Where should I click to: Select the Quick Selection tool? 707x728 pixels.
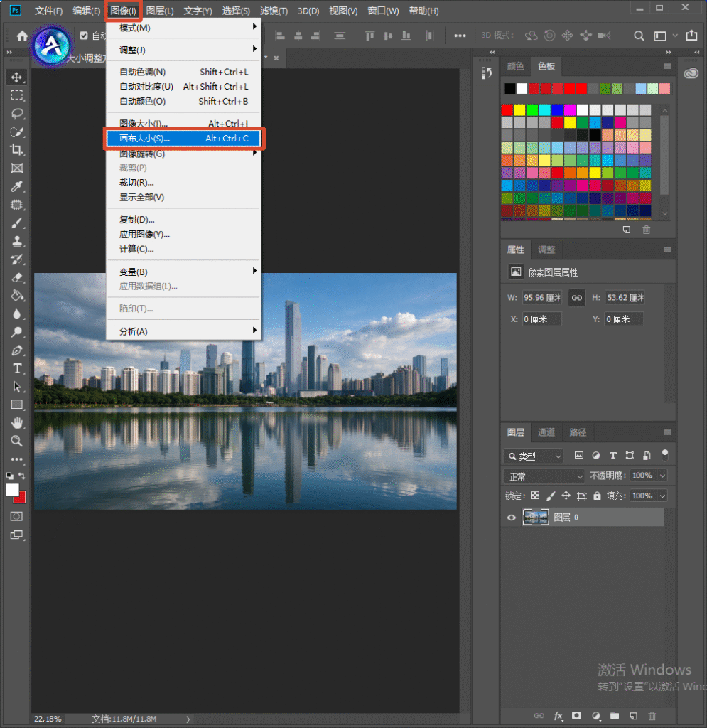pyautogui.click(x=17, y=132)
